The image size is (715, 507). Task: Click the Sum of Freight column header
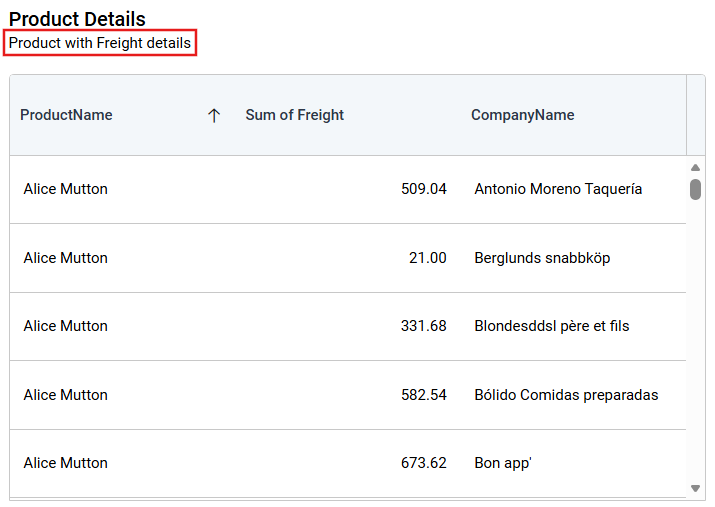pos(295,115)
